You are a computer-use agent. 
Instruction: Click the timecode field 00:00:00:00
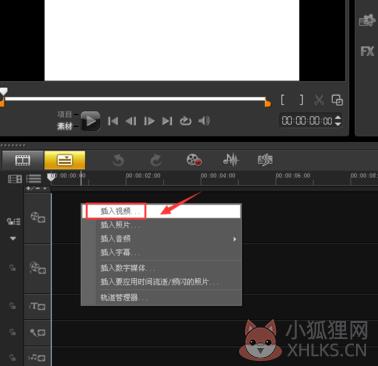pos(307,121)
